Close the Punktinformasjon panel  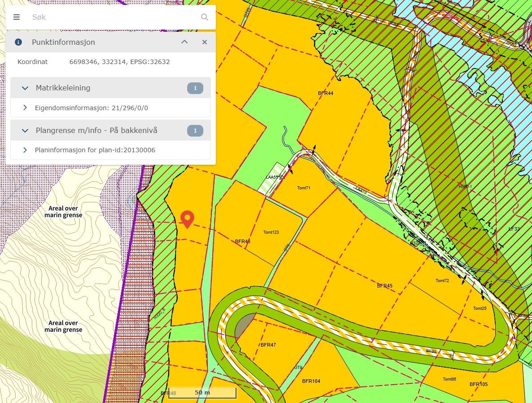pyautogui.click(x=205, y=42)
